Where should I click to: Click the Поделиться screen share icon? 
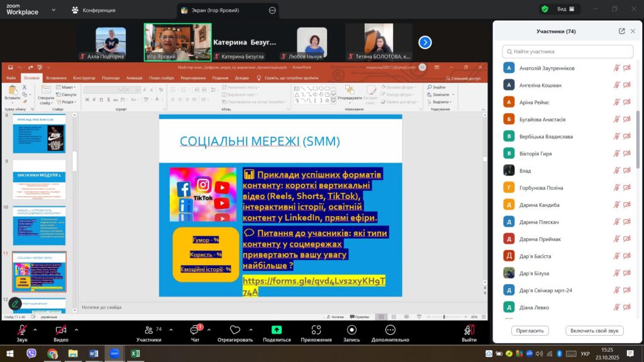[276, 330]
